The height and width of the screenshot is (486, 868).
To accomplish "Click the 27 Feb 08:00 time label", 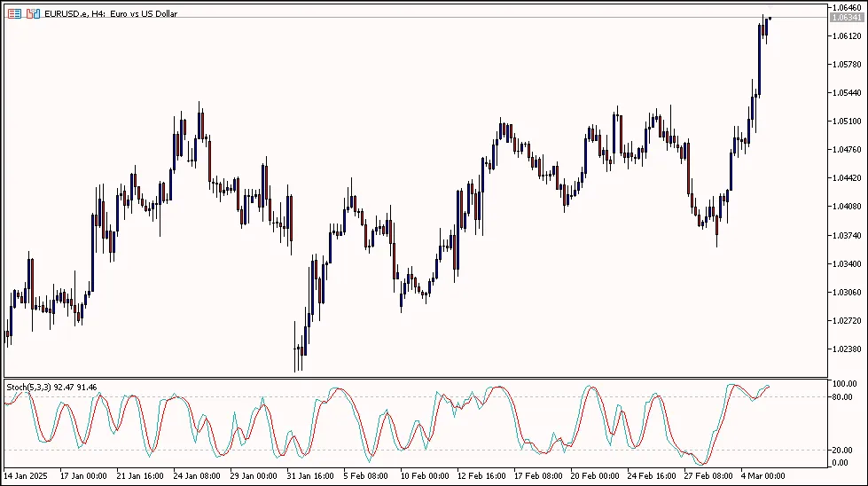I will click(708, 475).
